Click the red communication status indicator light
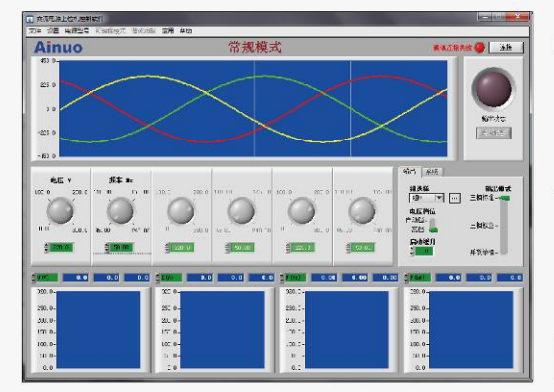This screenshot has height=392, width=554. coord(479,47)
